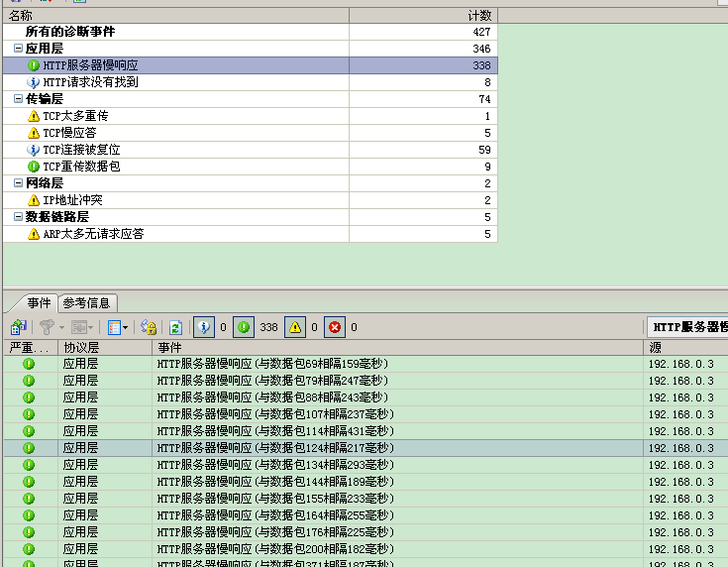Select TCP连接被复位 diagnosis item
Image resolution: width=728 pixels, height=567 pixels.
click(251, 150)
